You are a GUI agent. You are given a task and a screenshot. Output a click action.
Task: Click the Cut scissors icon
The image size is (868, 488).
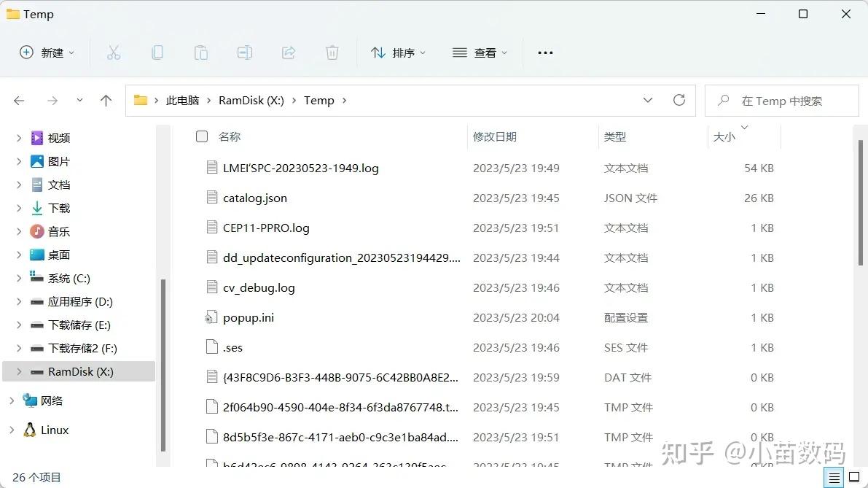click(114, 53)
